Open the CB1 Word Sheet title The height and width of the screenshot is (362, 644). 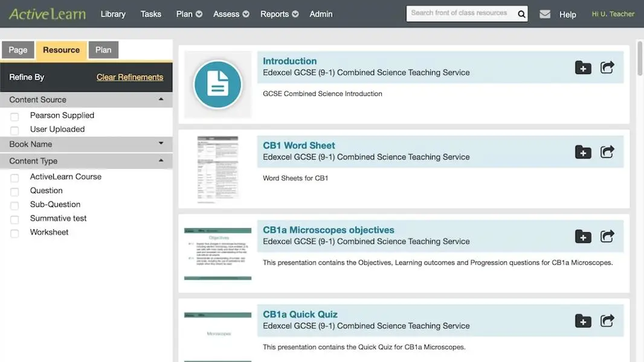[298, 145]
